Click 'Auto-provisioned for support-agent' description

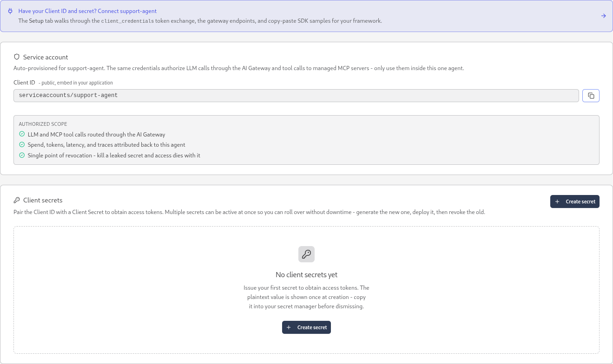pyautogui.click(x=239, y=68)
